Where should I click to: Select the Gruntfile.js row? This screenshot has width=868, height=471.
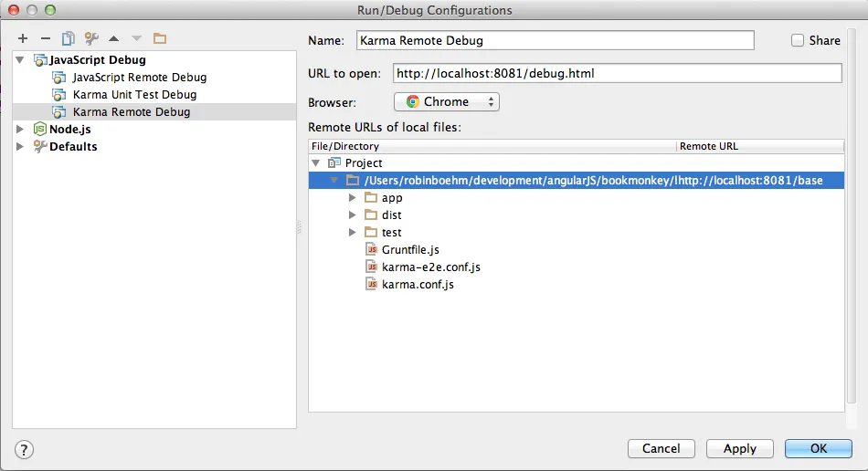click(577, 249)
